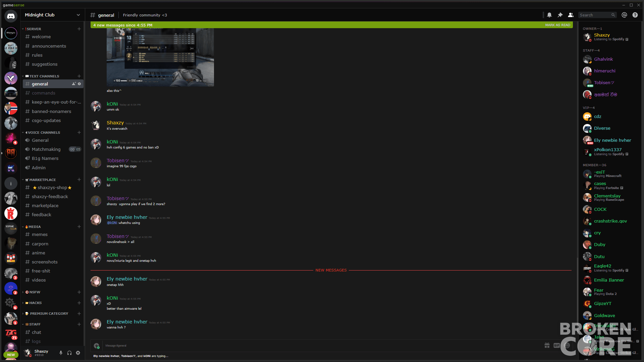Mute the microphone in the user panel
644x362 pixels.
tap(61, 353)
